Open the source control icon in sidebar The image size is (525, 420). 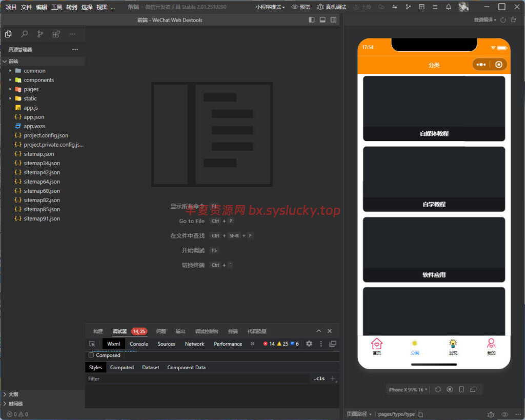40,34
